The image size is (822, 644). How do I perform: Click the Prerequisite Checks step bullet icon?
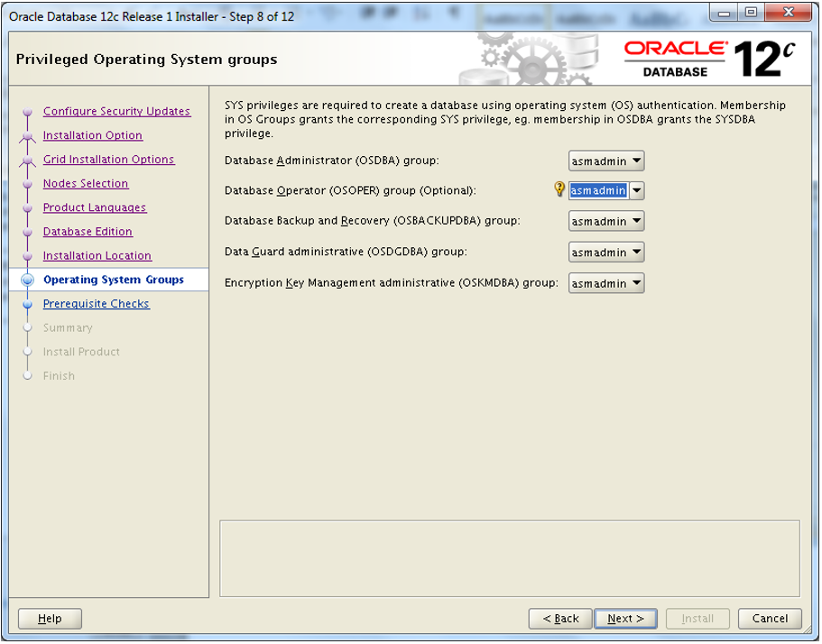27,304
